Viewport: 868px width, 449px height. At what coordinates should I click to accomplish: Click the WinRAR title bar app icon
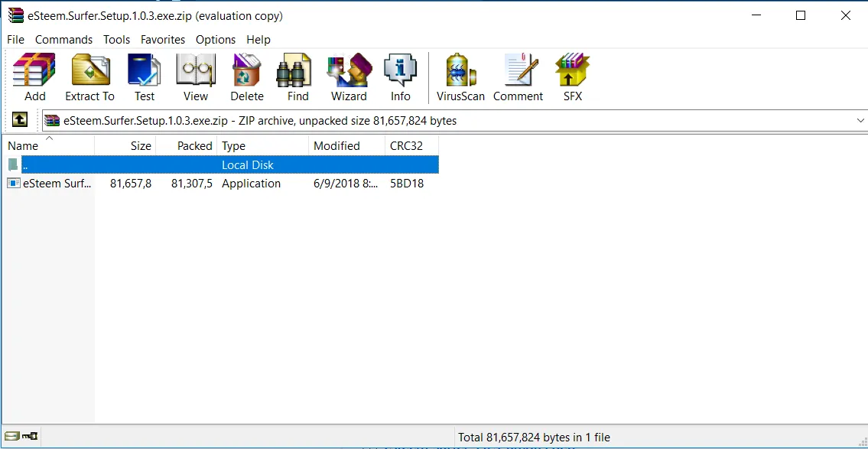[16, 15]
